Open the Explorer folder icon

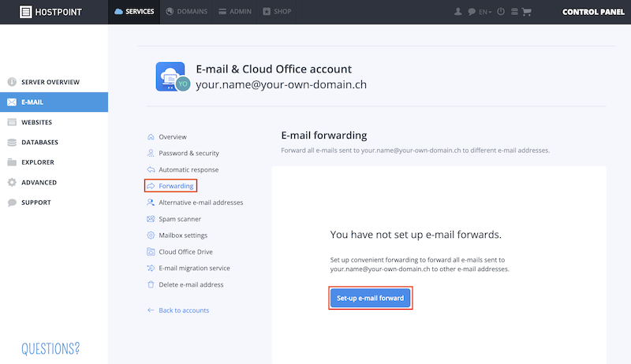[12, 162]
